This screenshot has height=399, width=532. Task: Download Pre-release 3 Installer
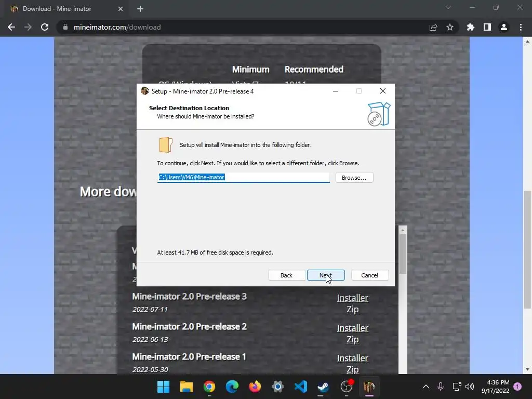point(353,298)
